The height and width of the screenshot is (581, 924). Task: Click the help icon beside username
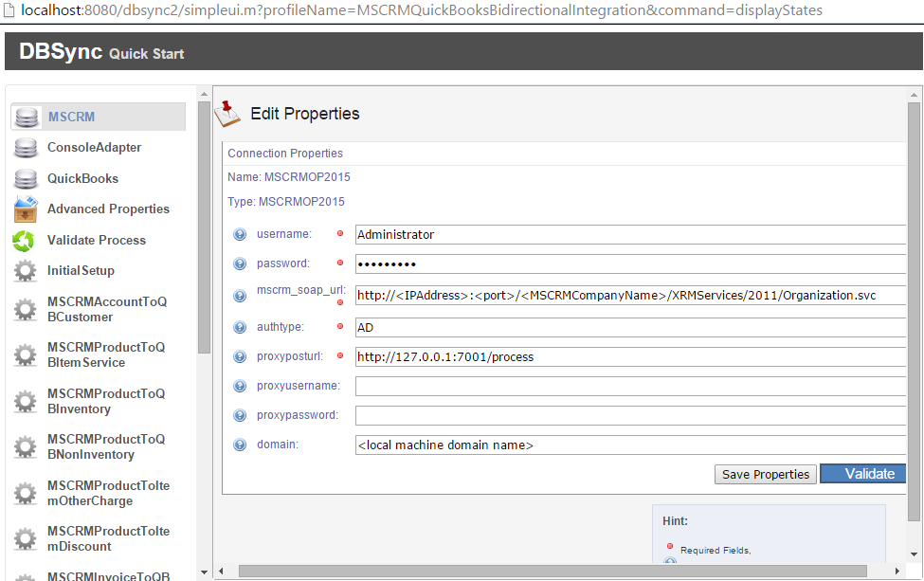coord(240,234)
